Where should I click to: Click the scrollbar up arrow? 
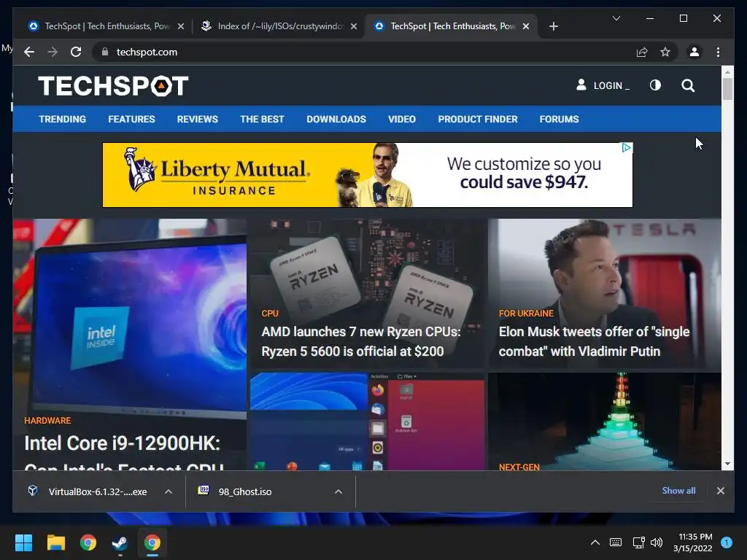tap(727, 72)
